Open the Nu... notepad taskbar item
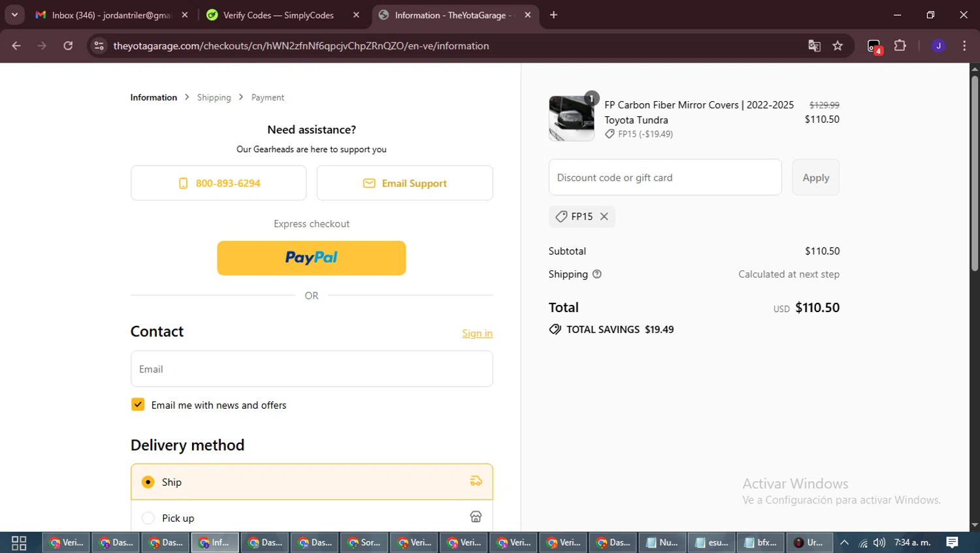The width and height of the screenshot is (980, 553). pyautogui.click(x=662, y=543)
